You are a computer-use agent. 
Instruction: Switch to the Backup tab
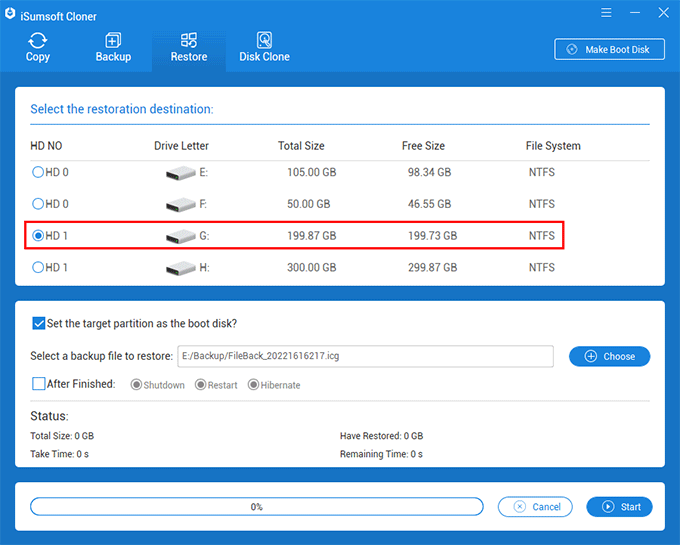113,48
